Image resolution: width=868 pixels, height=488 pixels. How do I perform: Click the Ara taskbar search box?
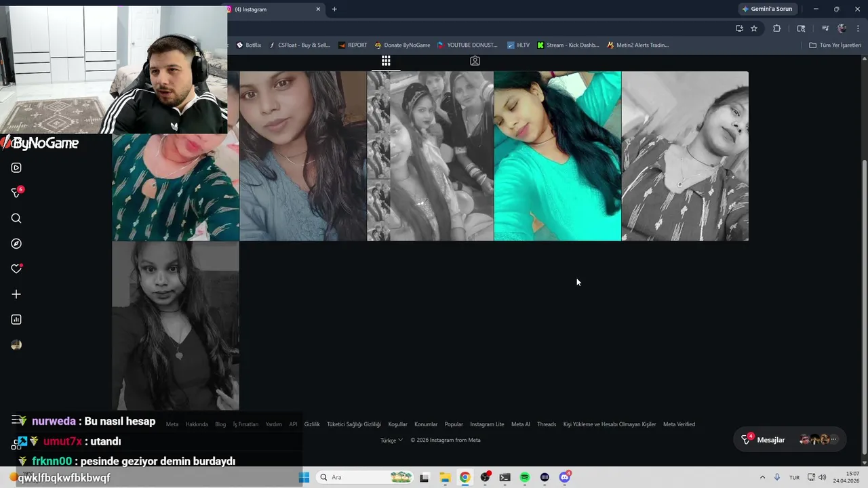click(365, 477)
